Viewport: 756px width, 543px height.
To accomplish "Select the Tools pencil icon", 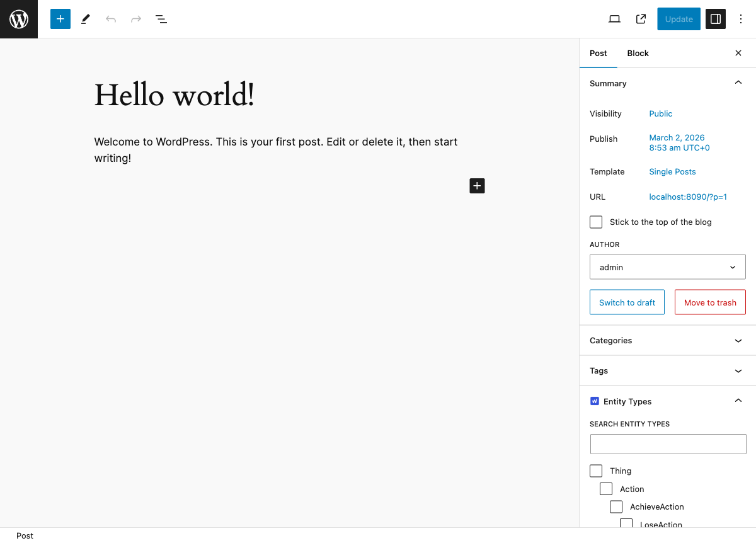I will pyautogui.click(x=85, y=19).
